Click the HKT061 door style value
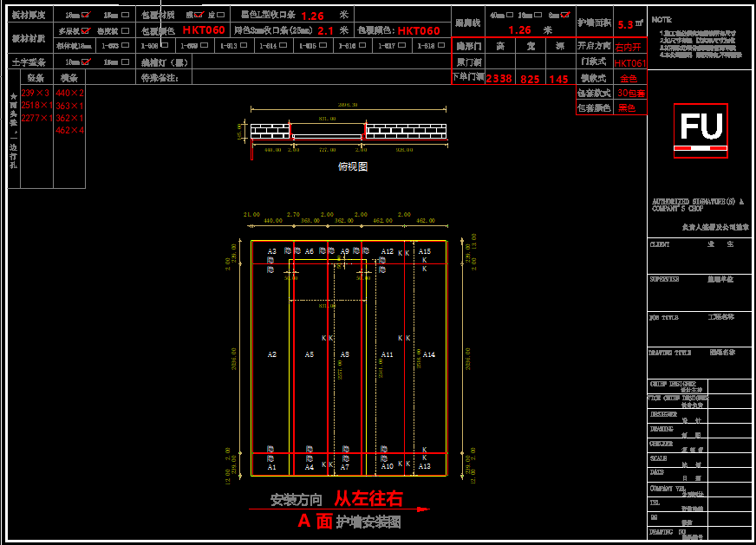756x545 pixels. coord(630,63)
